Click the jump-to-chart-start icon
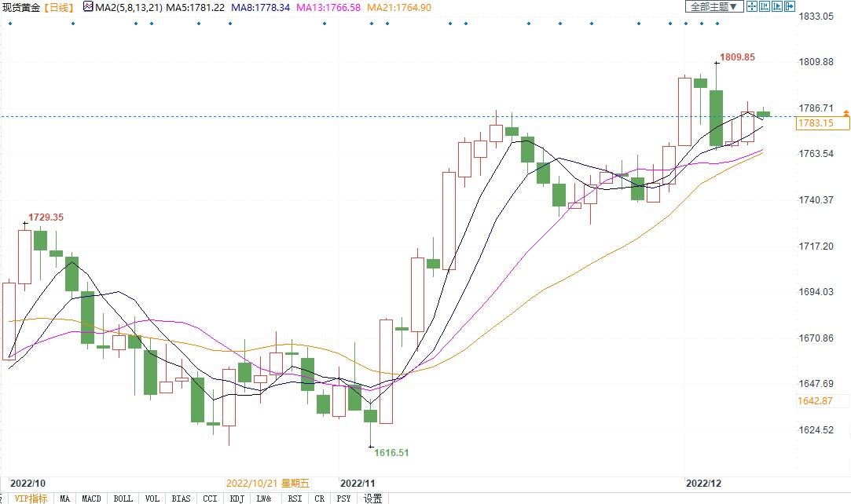 [x=765, y=7]
